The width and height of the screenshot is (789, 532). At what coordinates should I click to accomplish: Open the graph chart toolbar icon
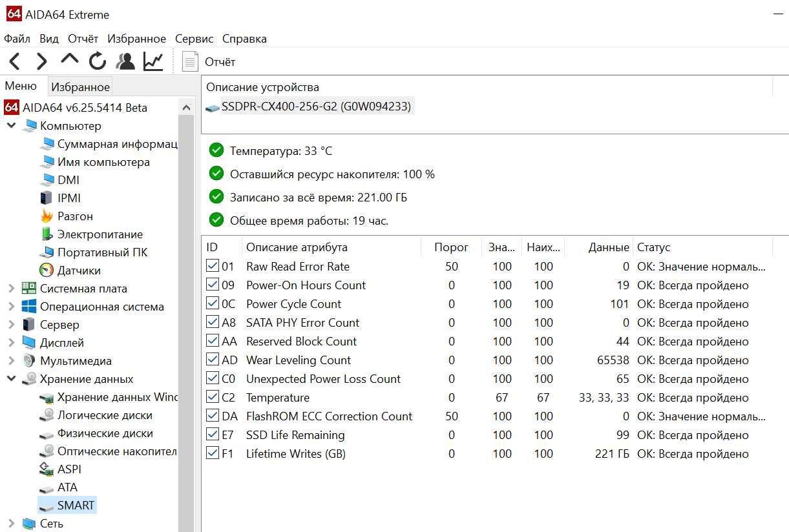tap(153, 61)
